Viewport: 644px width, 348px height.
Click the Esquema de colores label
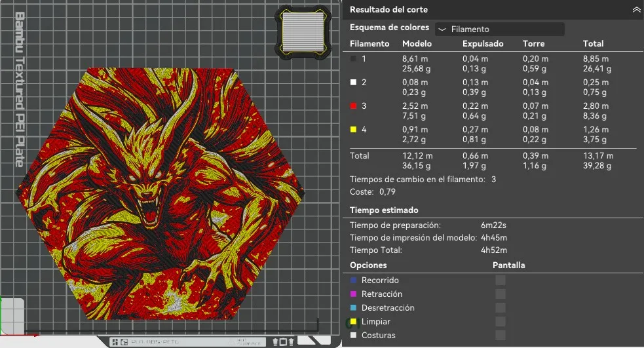tap(389, 28)
